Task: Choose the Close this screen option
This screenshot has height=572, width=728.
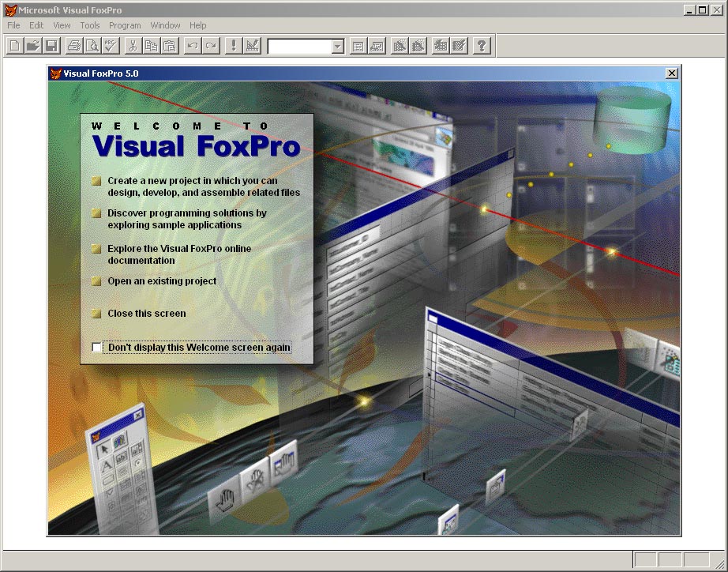Action: 139,314
